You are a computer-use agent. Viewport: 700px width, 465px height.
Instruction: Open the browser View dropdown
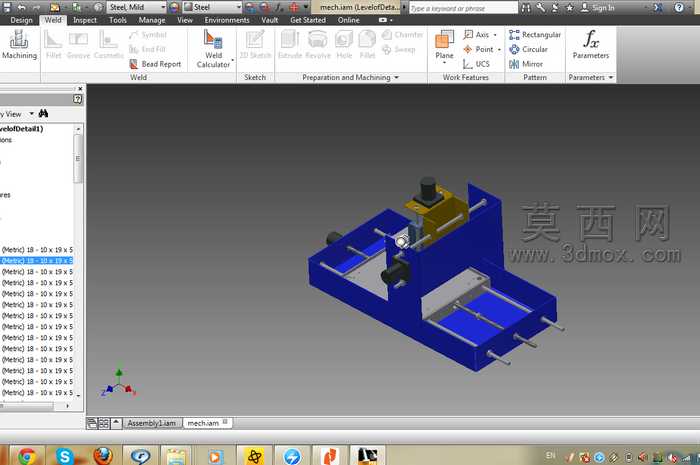point(31,114)
